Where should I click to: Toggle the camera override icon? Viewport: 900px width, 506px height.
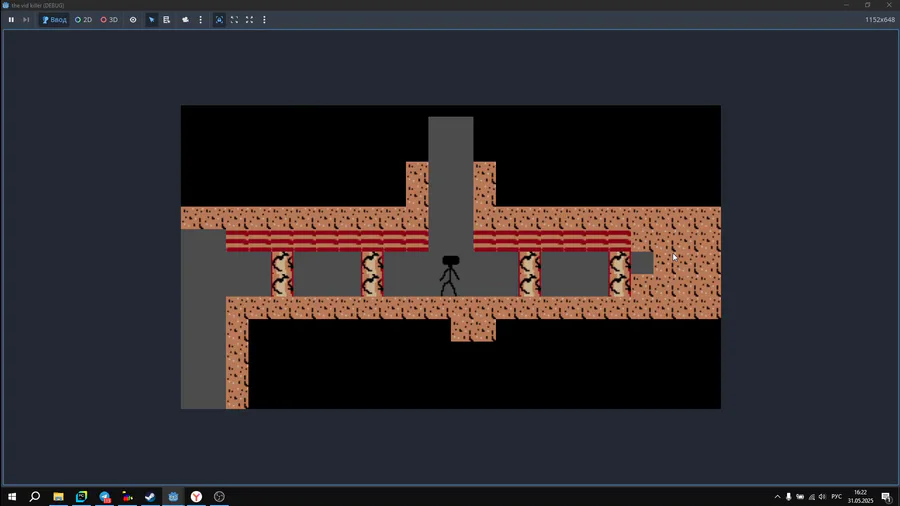point(185,20)
